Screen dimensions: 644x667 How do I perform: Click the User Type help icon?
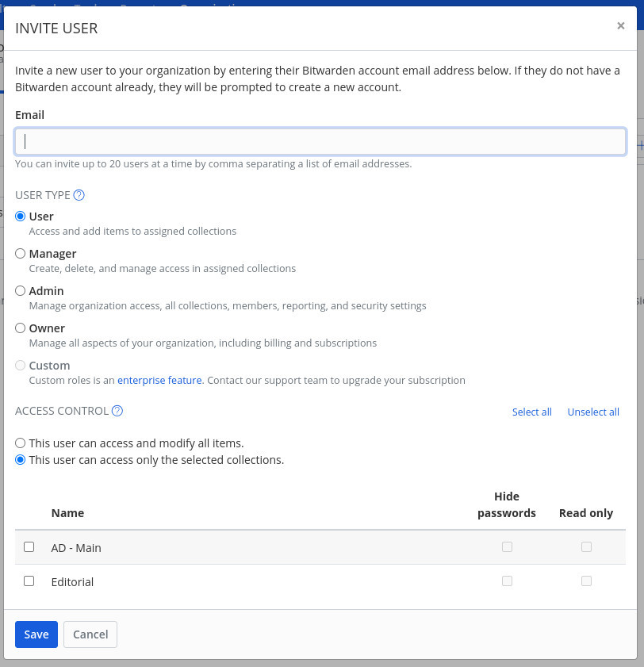[79, 195]
